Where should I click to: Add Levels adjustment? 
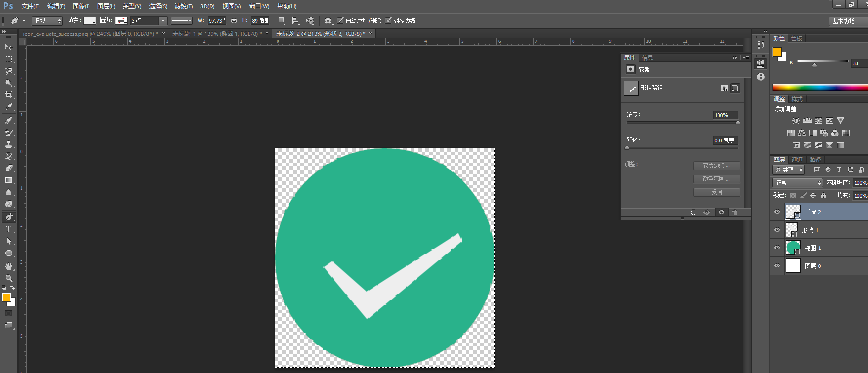[x=807, y=121]
